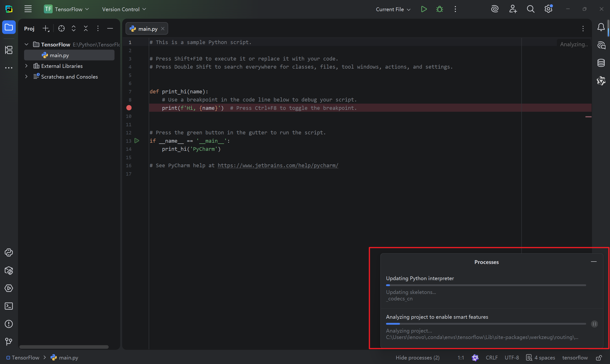Screen dimensions: 610x364
Task: Open the main hamburger menu
Action: [28, 9]
